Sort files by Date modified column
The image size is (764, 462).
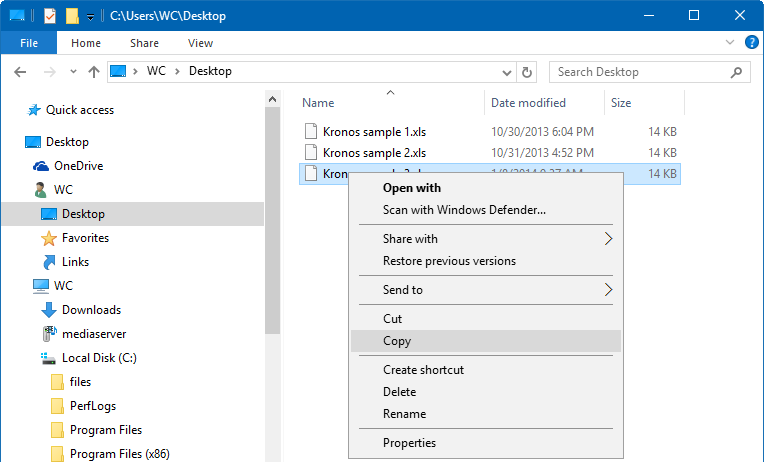tap(528, 103)
